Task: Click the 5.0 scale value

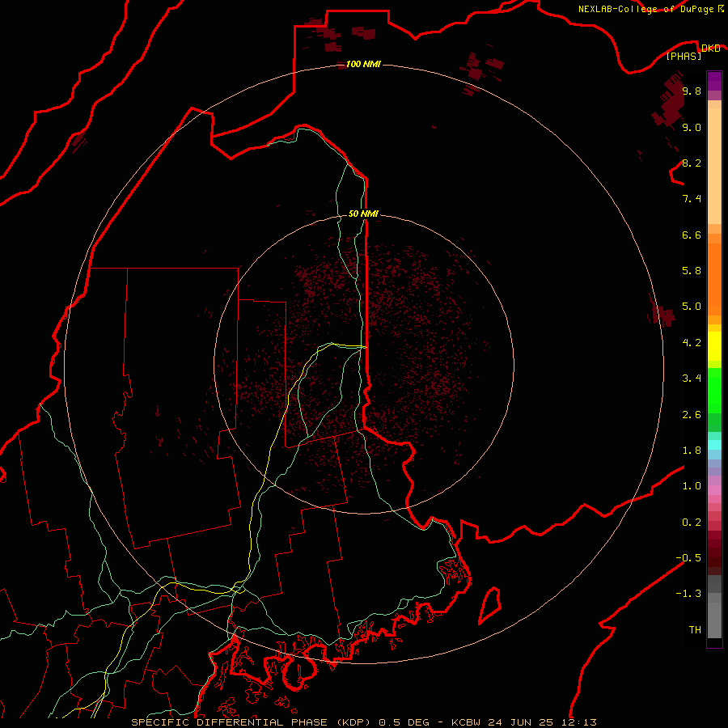Action: [692, 307]
